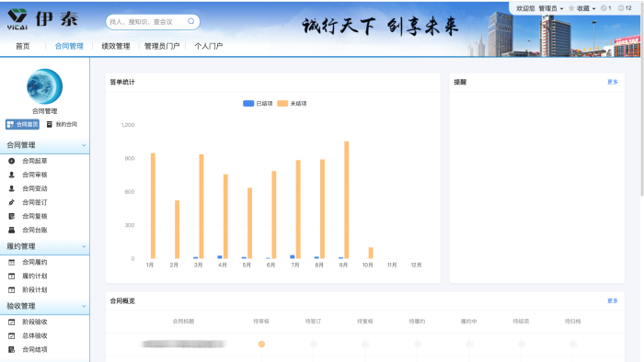
Task: Open the 合同签订 sidebar entry
Action: [x=35, y=202]
